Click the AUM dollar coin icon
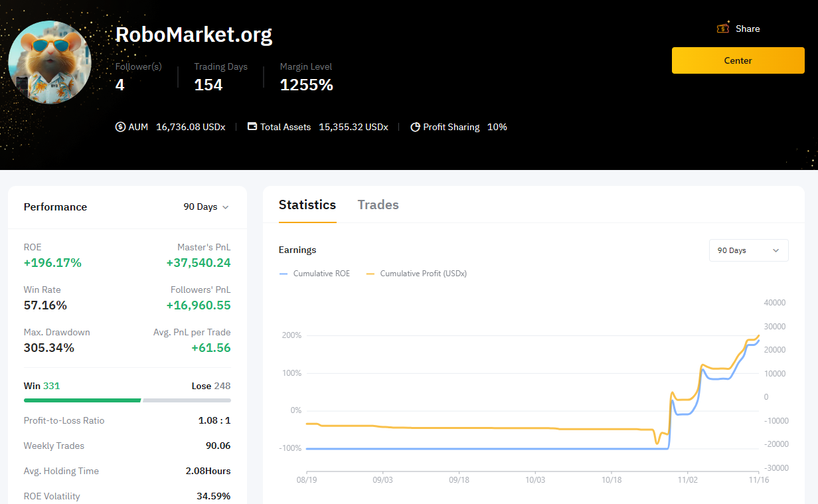 [120, 127]
